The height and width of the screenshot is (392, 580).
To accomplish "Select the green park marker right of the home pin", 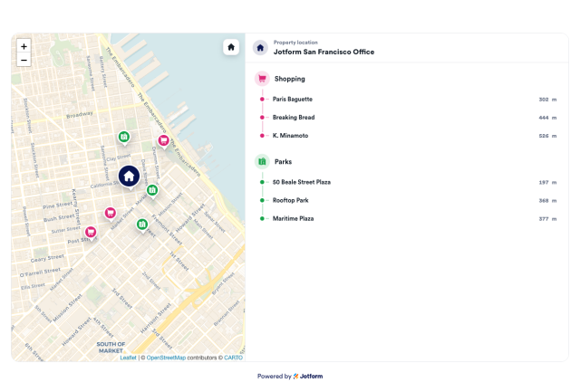I will coord(152,191).
